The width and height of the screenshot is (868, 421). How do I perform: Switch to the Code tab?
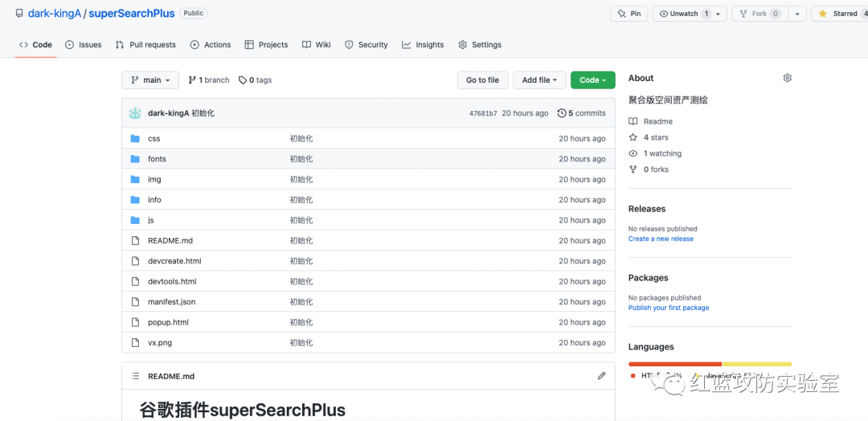tap(35, 45)
